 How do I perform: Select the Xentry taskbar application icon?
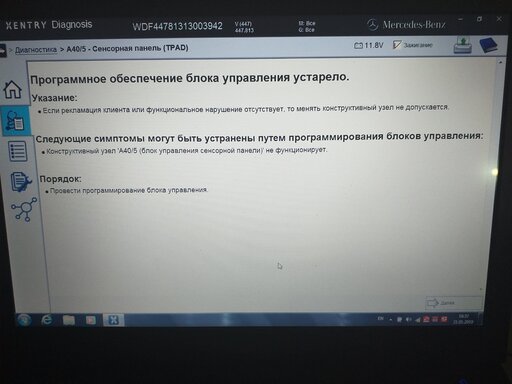tap(113, 320)
